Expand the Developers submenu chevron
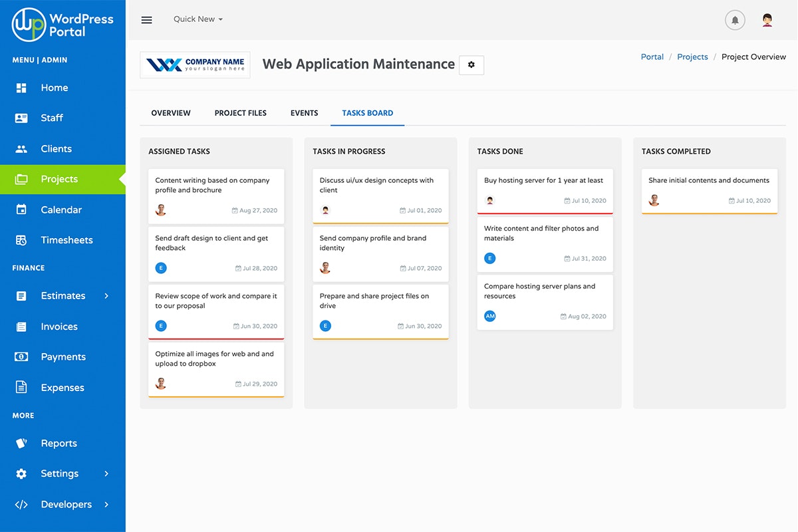Screen dimensions: 798x532 click(x=106, y=504)
